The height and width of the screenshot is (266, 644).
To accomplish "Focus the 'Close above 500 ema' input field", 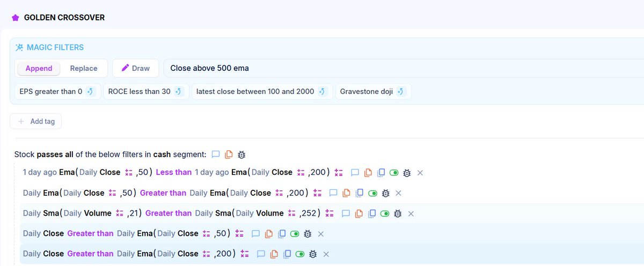I will [404, 68].
